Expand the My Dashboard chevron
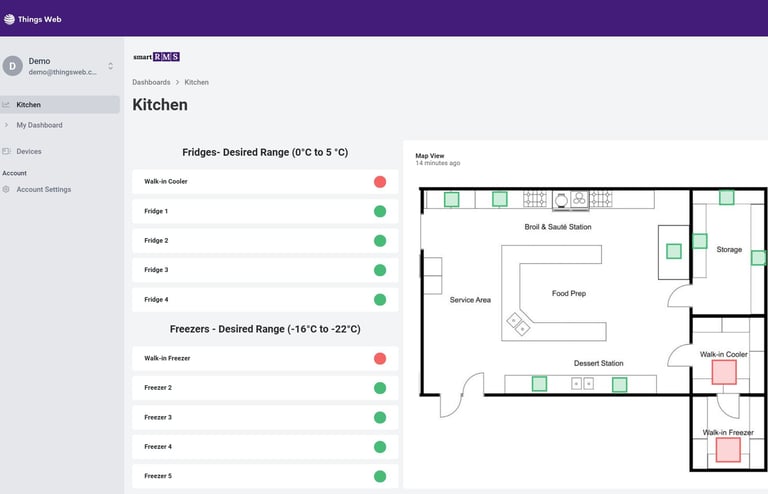This screenshot has height=494, width=768. click(x=6, y=125)
